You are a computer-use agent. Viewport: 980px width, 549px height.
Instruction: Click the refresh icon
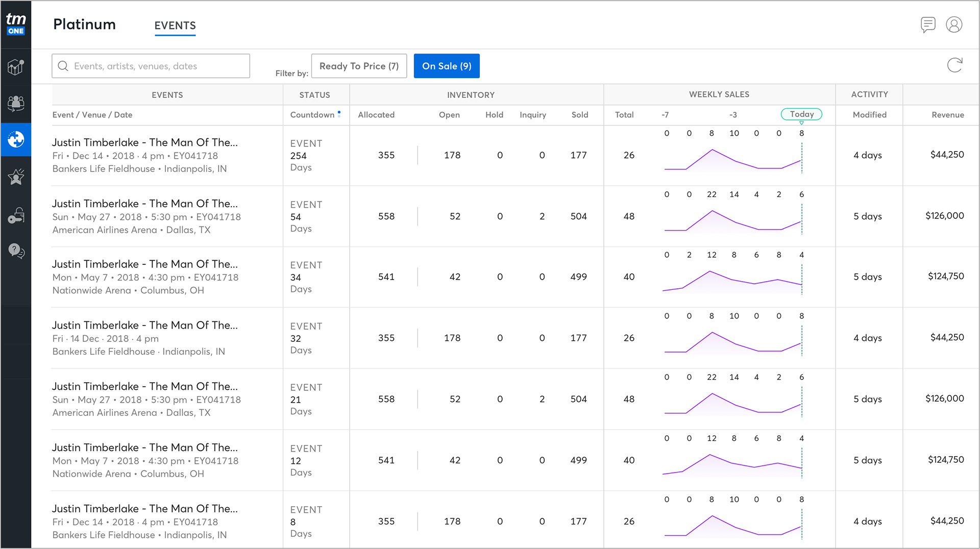pos(954,65)
